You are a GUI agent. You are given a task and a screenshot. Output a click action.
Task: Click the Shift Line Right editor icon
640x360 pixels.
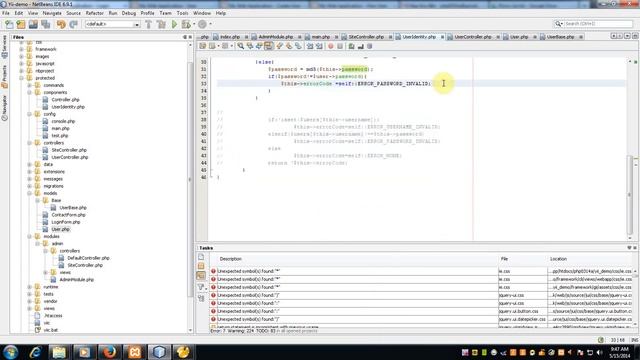(319, 46)
